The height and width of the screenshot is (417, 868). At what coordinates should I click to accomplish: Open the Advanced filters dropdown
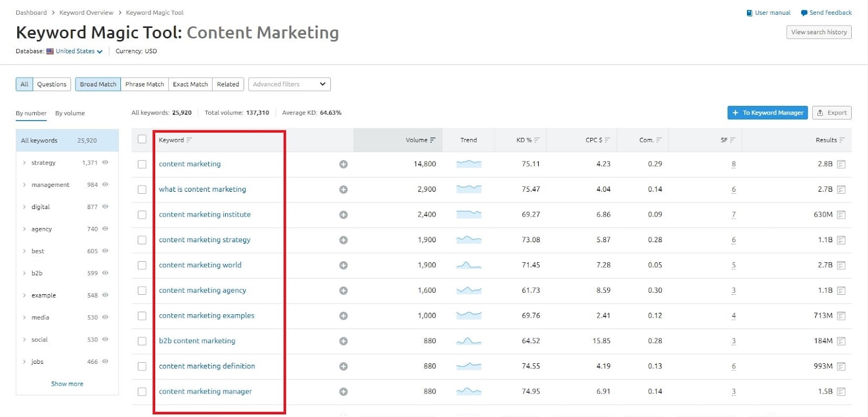coord(289,84)
